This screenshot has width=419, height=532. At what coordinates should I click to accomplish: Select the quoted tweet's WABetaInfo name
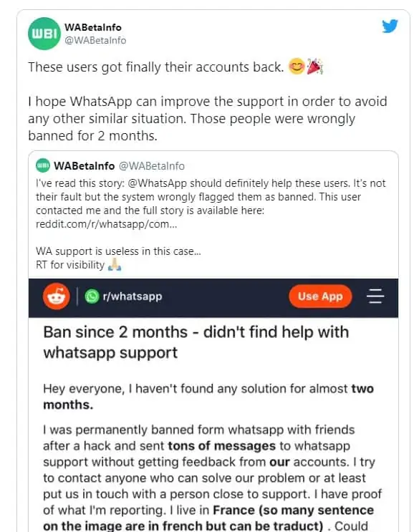point(84,166)
